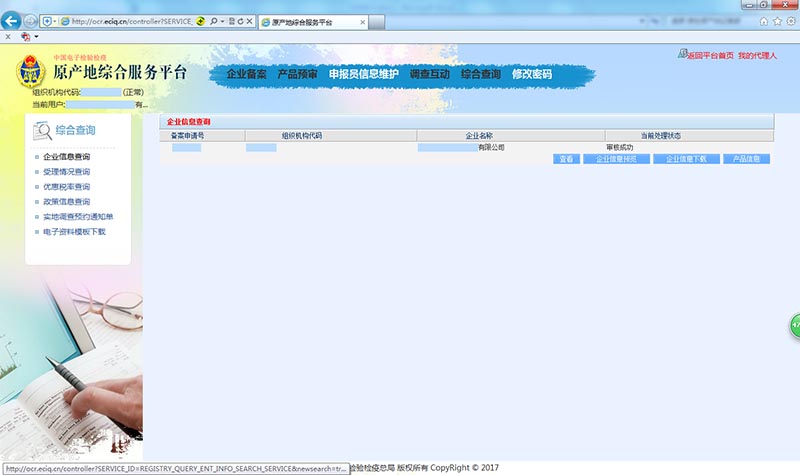Click the magnifier icon beside 综合查询

pyautogui.click(x=42, y=129)
